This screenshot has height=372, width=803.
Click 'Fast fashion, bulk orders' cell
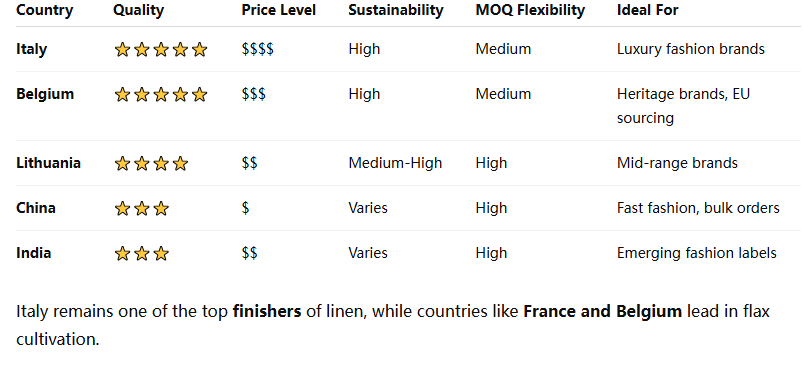(x=698, y=208)
